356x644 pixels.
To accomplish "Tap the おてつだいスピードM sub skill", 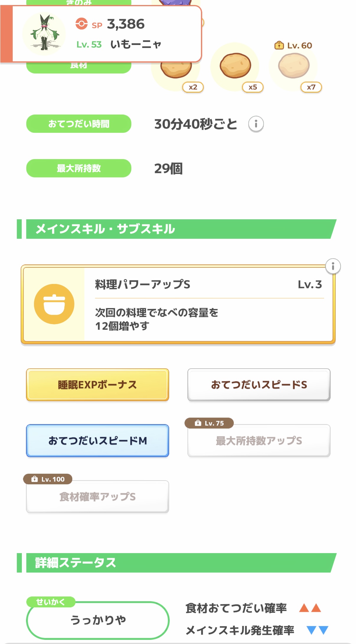I will (97, 441).
